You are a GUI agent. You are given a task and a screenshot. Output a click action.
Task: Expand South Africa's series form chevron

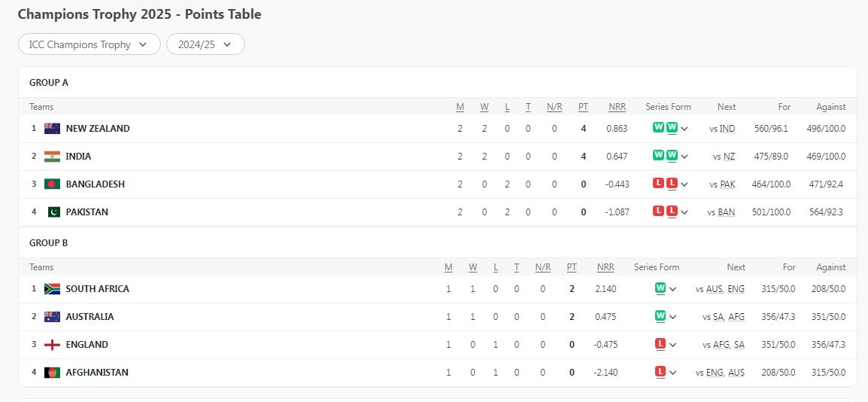coord(672,289)
